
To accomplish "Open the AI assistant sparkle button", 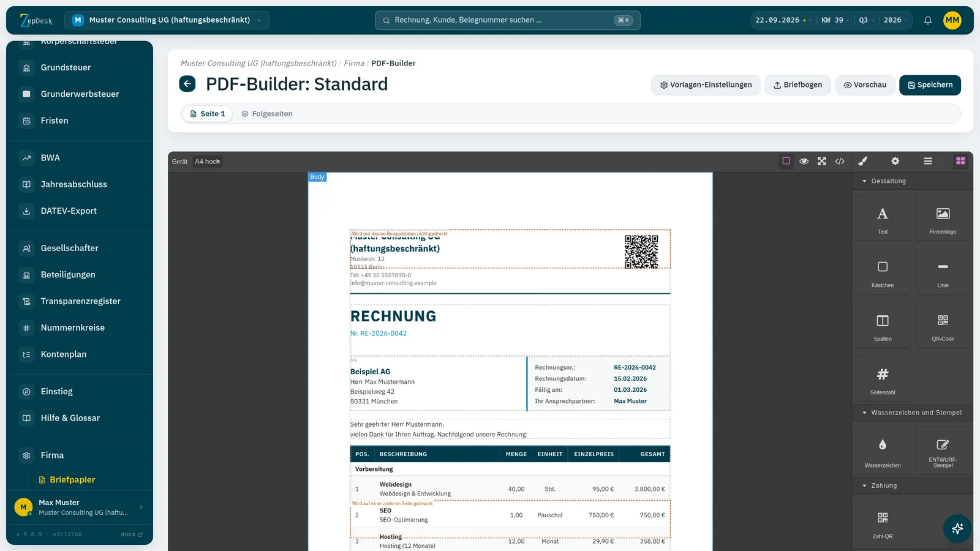I will (x=957, y=528).
